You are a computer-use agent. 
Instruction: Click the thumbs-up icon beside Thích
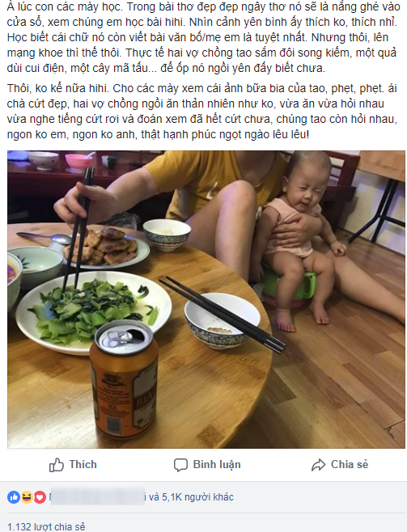point(57,464)
